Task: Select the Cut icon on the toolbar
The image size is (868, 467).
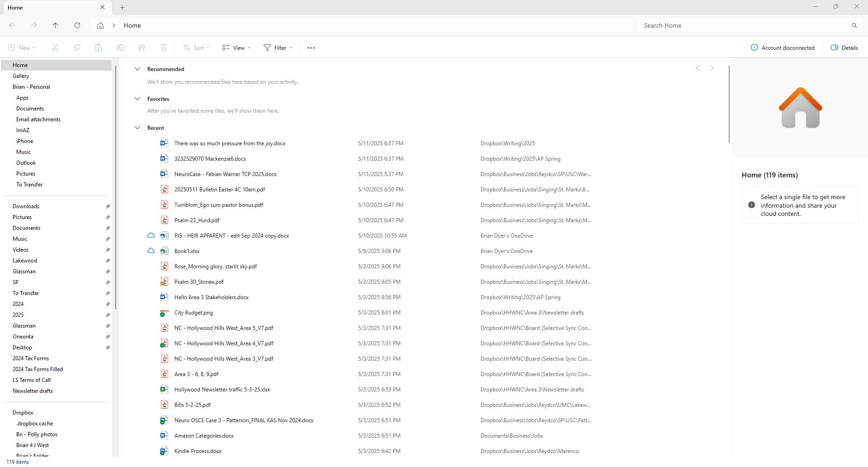Action: 55,48
